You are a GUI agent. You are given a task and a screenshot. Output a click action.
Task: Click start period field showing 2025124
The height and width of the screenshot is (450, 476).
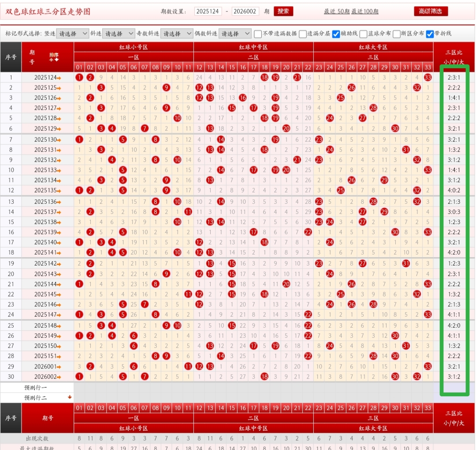pyautogui.click(x=208, y=11)
